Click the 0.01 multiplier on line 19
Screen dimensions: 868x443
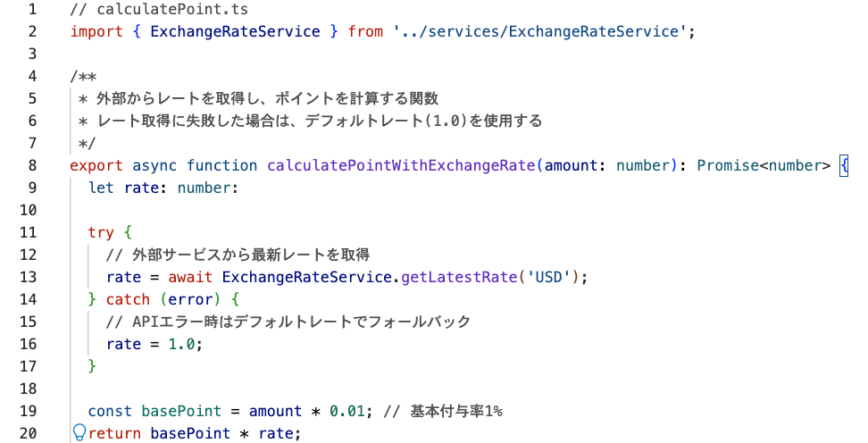(347, 411)
